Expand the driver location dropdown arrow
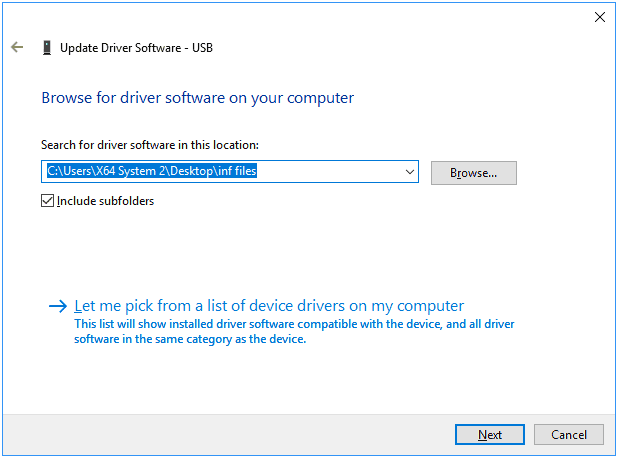 tap(410, 172)
